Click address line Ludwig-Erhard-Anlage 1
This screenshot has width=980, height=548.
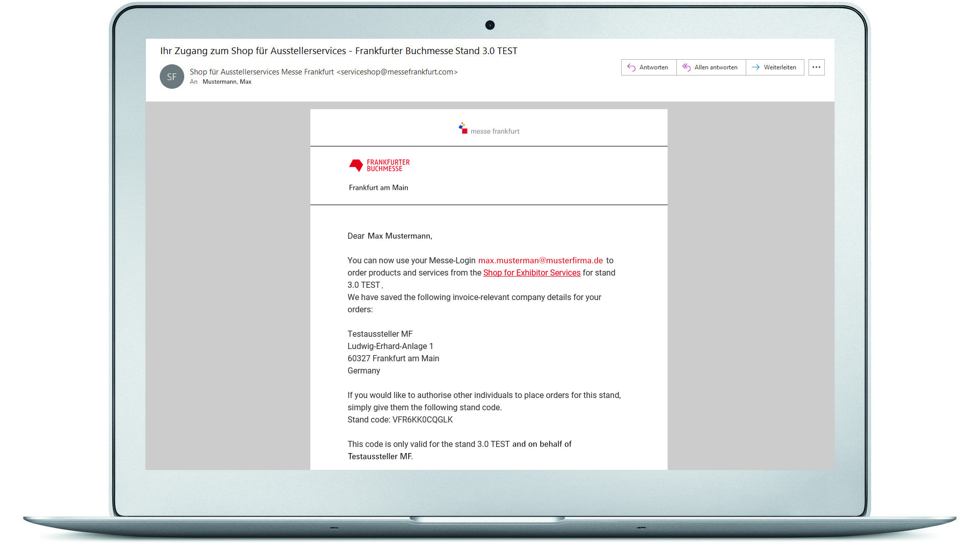[x=390, y=346]
